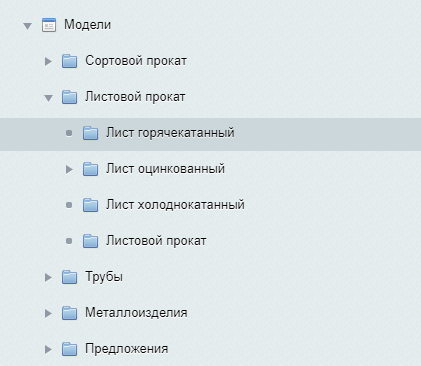The image size is (421, 366).
Task: Expand the Трубы folder arrow
Action: coord(49,277)
